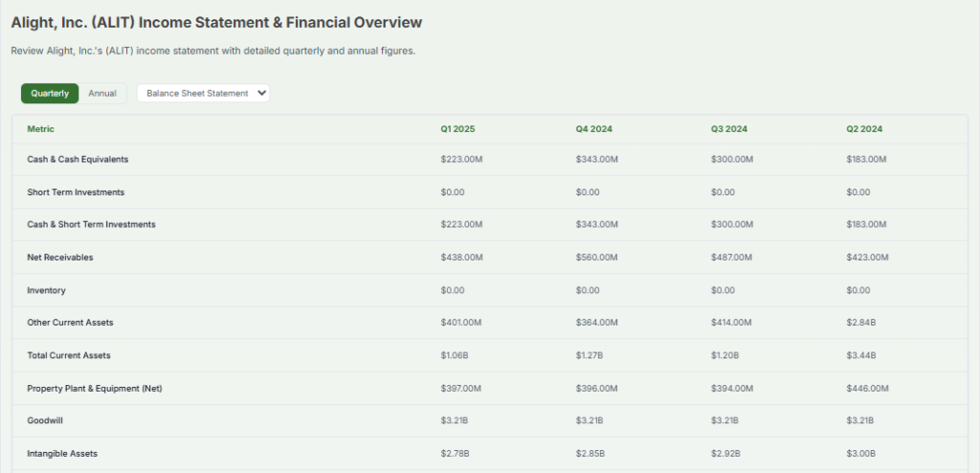Screen dimensions: 980x473
Task: Click Q4 2024 Property Plant & Equipment value $396.00M
Action: (597, 388)
